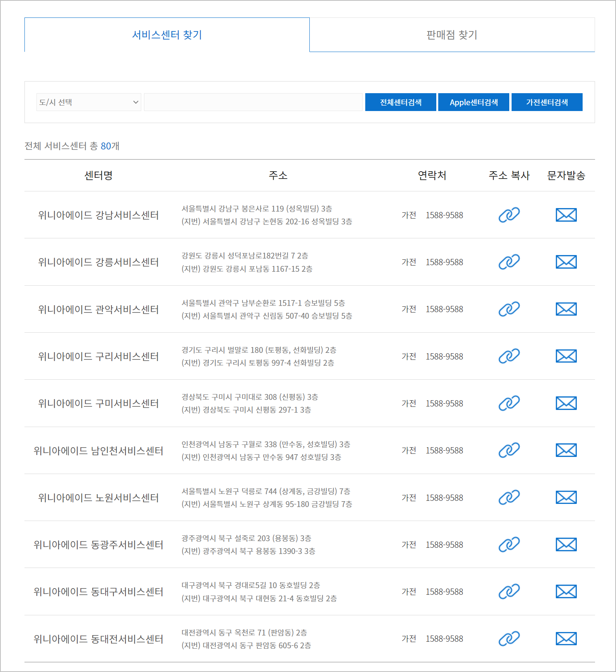
Task: Click address 서울특별시 강남구 봉은사로 119
Action: [257, 208]
